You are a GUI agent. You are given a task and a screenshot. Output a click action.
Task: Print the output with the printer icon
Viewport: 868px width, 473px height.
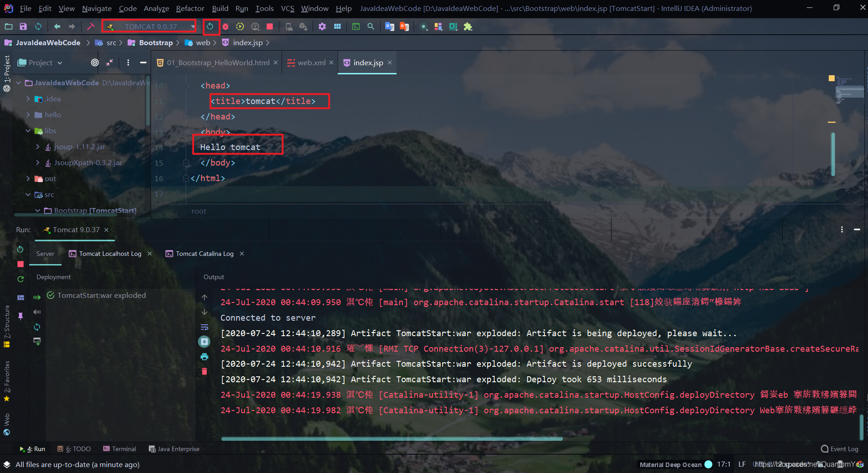click(204, 356)
